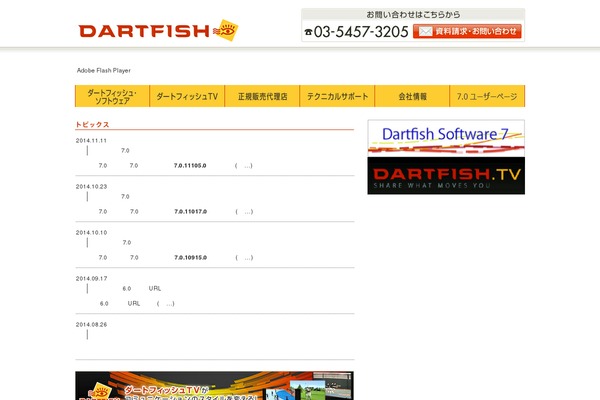This screenshot has height=400, width=600.
Task: Click the トピックス section heading
Action: coord(92,124)
